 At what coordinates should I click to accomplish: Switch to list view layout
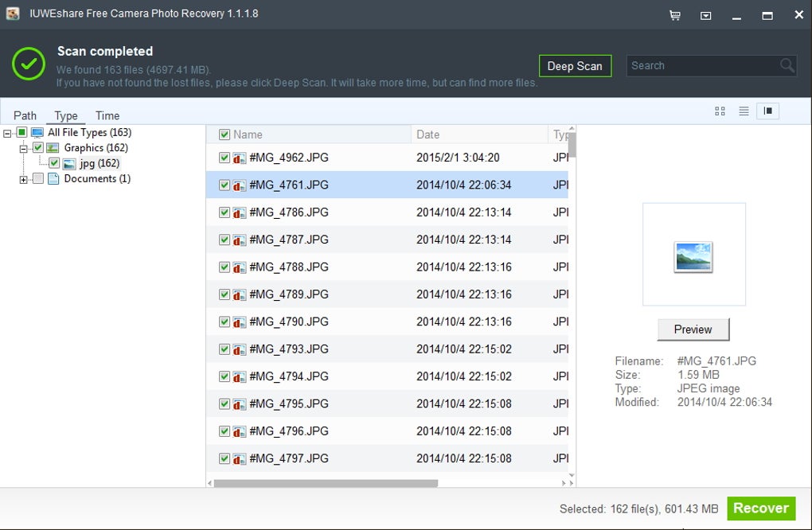tap(744, 111)
